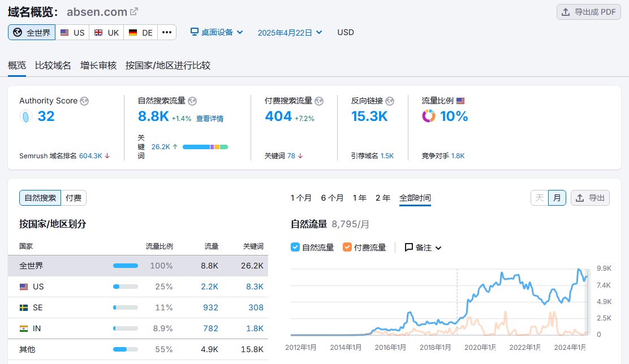This screenshot has height=364, width=629.
Task: Open the absen.com external link icon
Action: [134, 12]
